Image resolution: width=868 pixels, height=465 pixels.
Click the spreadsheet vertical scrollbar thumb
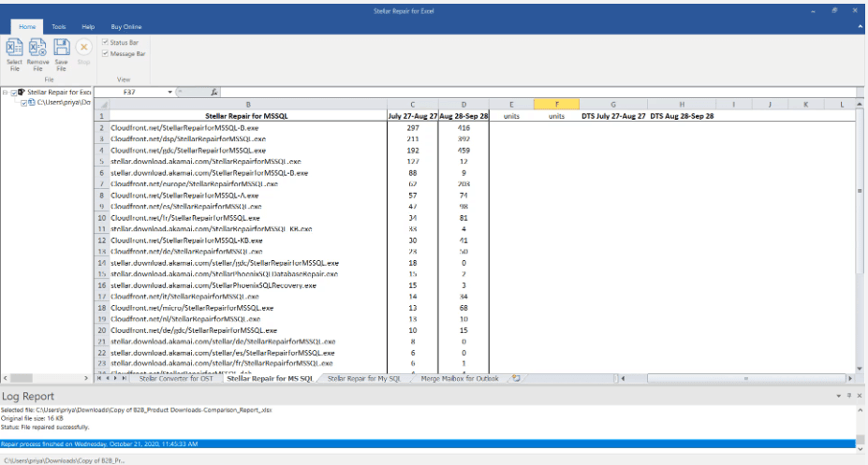point(860,191)
